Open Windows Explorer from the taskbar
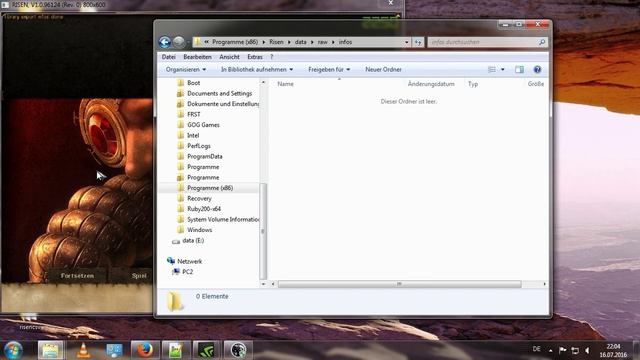 [x=51, y=350]
